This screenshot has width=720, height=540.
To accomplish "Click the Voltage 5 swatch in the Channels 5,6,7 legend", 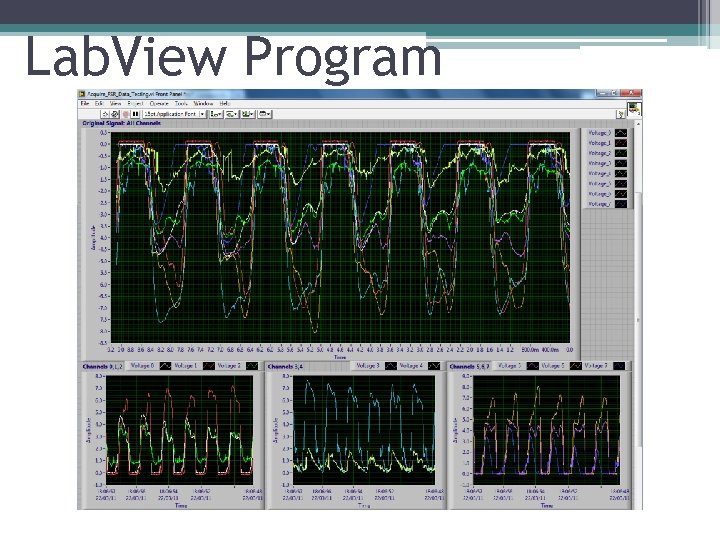I will pyautogui.click(x=532, y=366).
